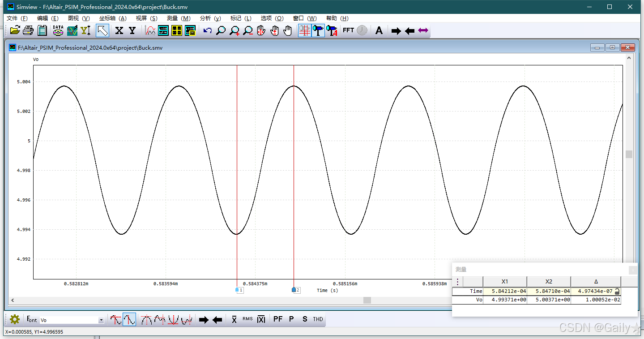The width and height of the screenshot is (644, 339).
Task: Calculate the average with X-bar button
Action: click(x=234, y=319)
